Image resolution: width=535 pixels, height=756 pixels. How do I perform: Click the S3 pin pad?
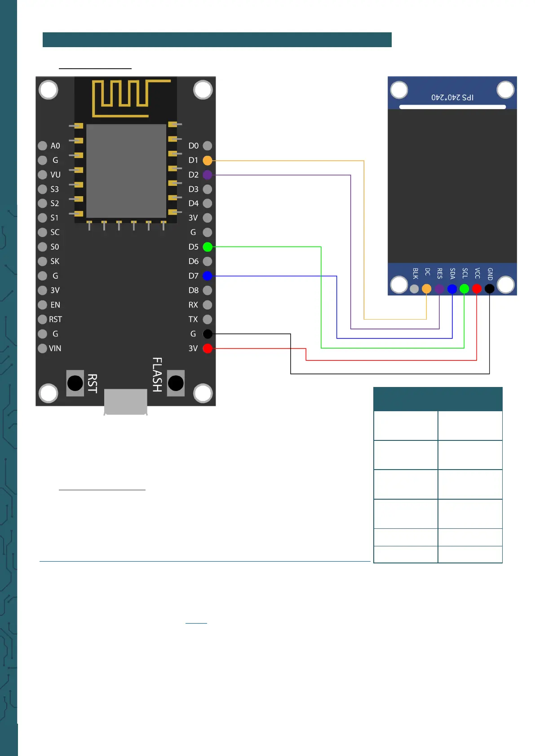pos(43,189)
